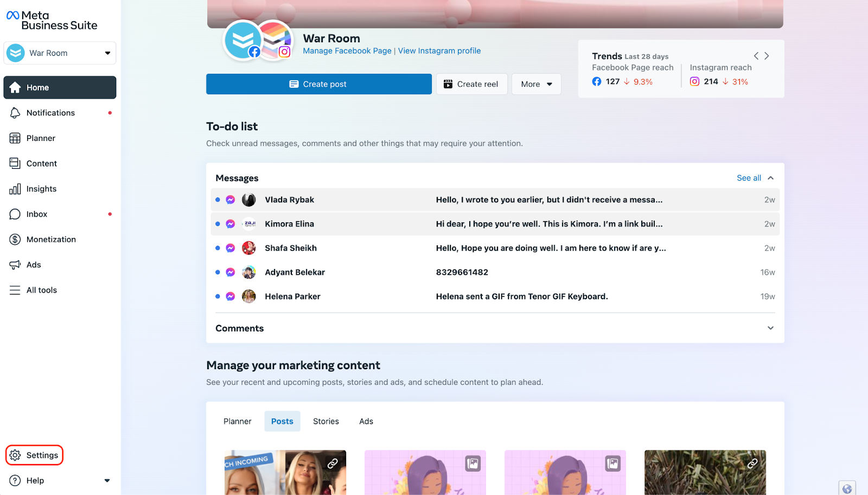Open the Inbox chat bubble icon

15,214
